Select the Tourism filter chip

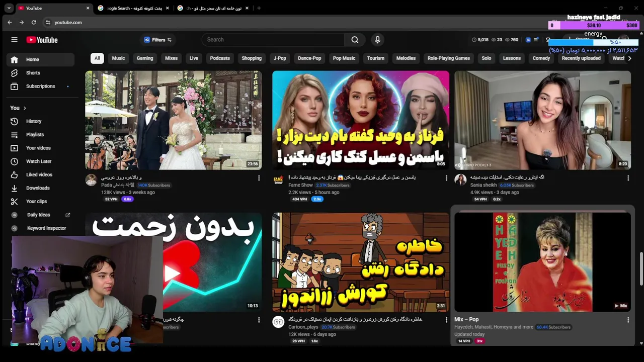tap(376, 58)
